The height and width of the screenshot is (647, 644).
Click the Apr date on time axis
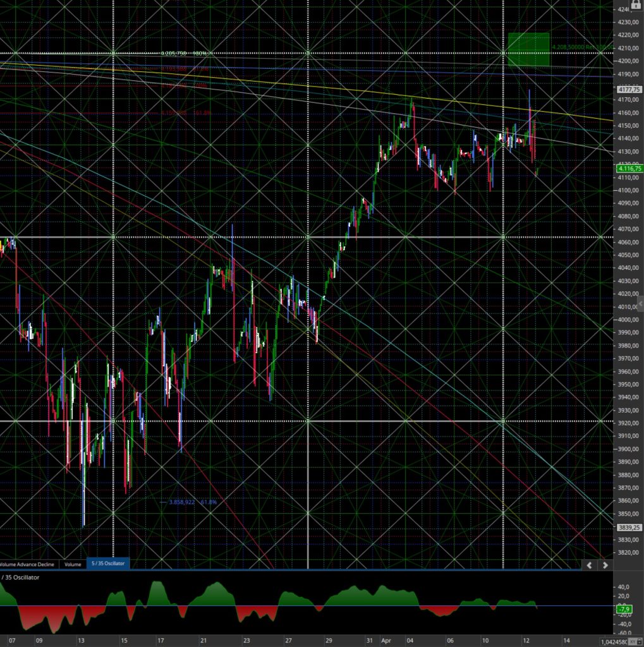[386, 641]
